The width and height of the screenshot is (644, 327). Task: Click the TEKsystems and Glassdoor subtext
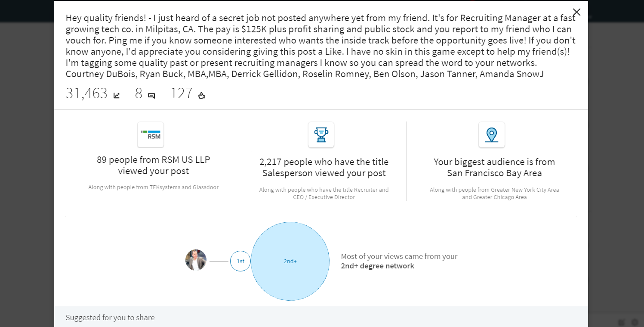(x=154, y=187)
